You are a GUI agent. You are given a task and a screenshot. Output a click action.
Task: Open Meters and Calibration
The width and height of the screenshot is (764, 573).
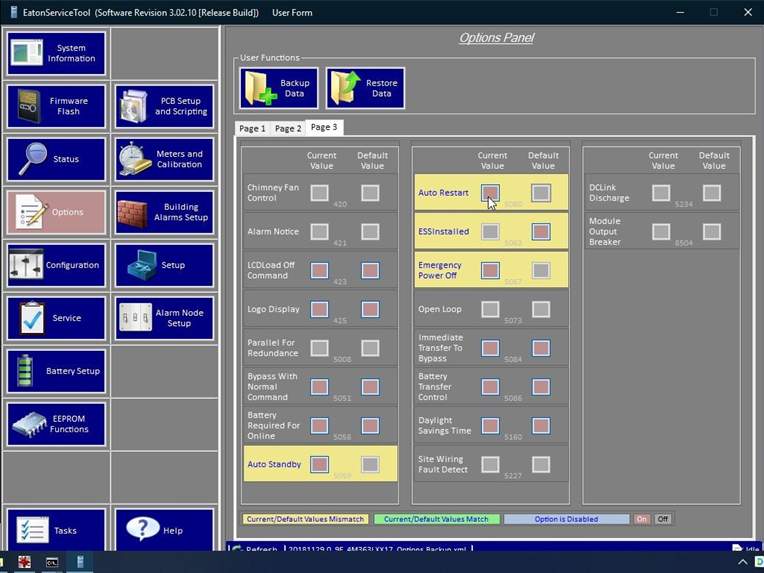[x=164, y=159]
